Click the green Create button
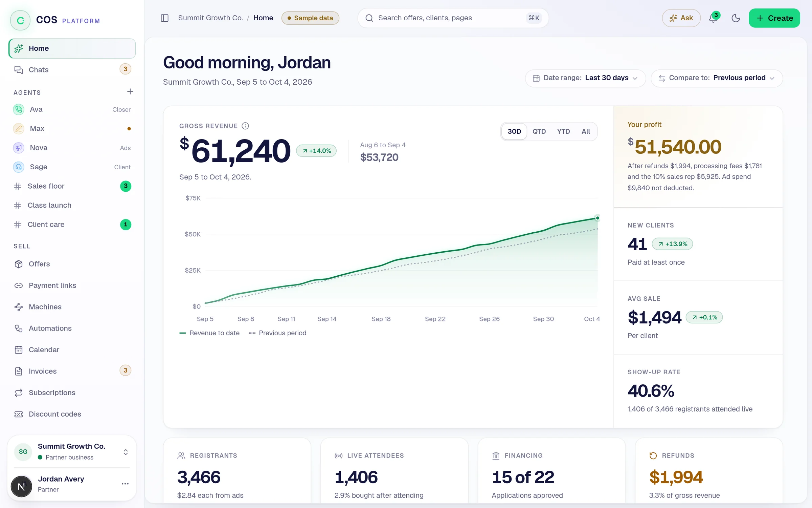The width and height of the screenshot is (812, 508). coord(774,18)
